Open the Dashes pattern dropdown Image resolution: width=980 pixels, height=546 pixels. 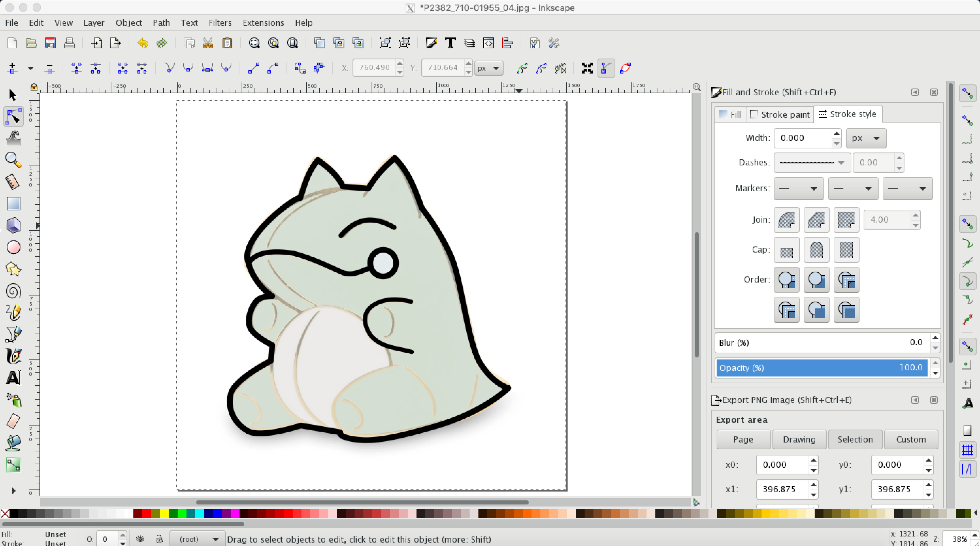pyautogui.click(x=812, y=163)
